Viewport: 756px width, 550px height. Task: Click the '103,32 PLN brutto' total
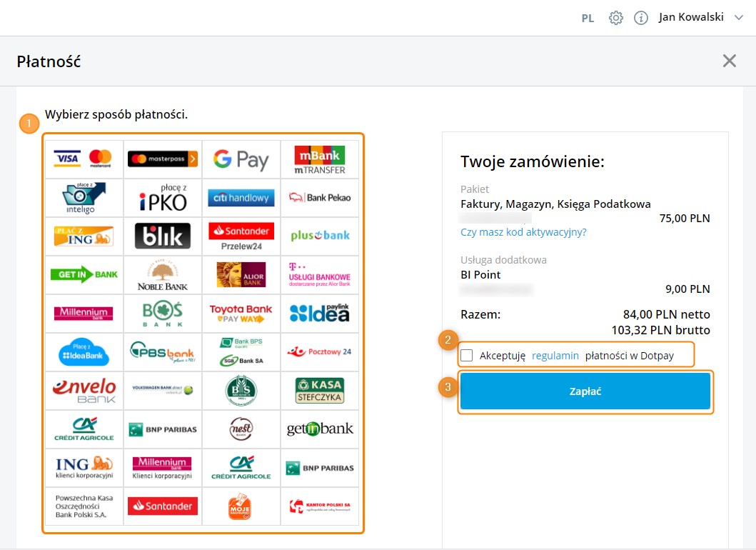(660, 330)
